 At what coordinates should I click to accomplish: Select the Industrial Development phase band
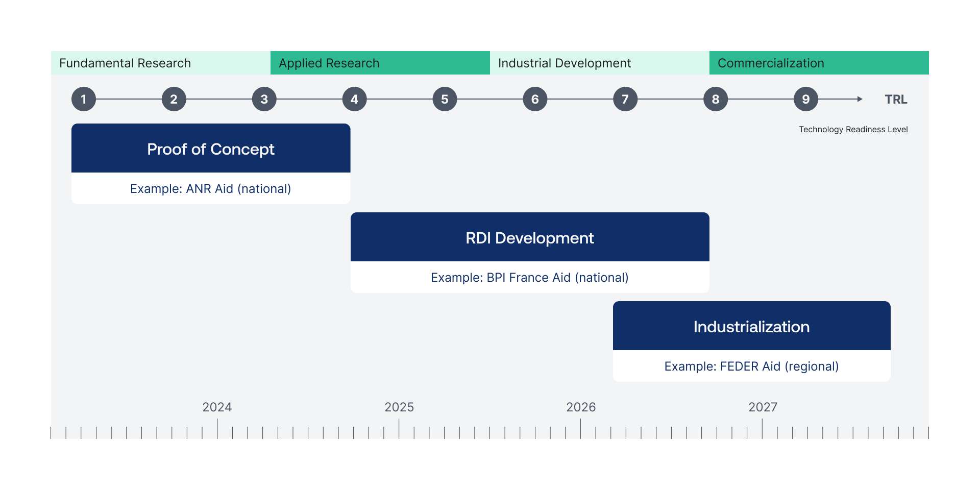(600, 63)
